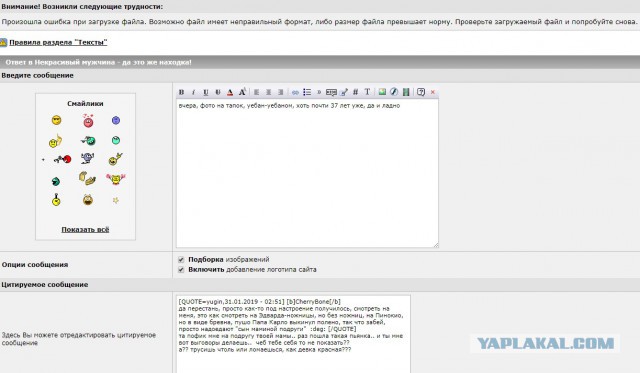Click the file upload error message text
Viewport: 640px width, 373px height.
tap(319, 22)
